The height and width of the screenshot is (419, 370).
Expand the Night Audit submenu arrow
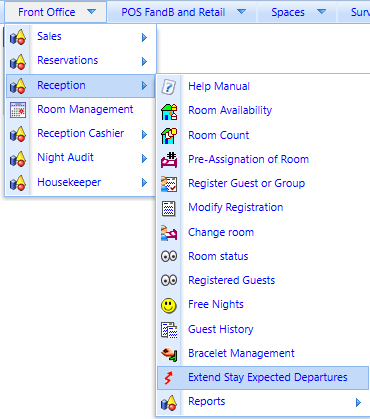[x=144, y=158]
